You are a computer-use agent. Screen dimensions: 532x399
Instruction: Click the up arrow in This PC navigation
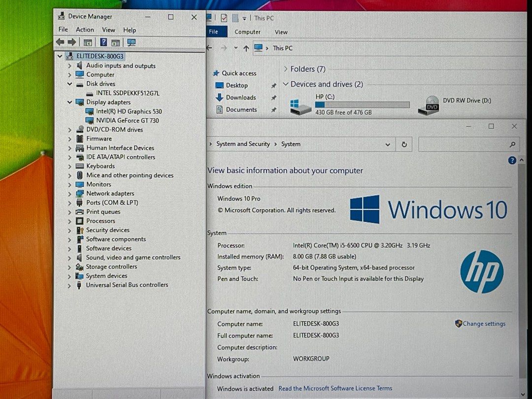coord(246,48)
